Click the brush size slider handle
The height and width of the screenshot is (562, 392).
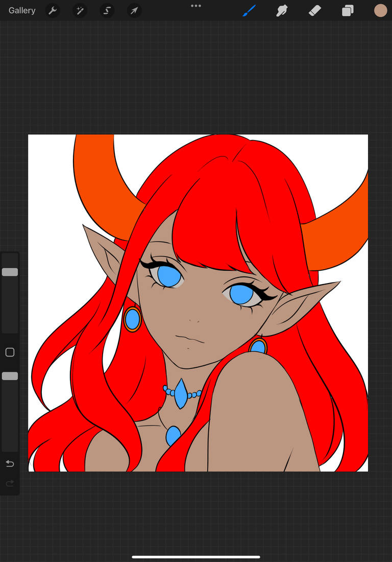click(x=10, y=272)
